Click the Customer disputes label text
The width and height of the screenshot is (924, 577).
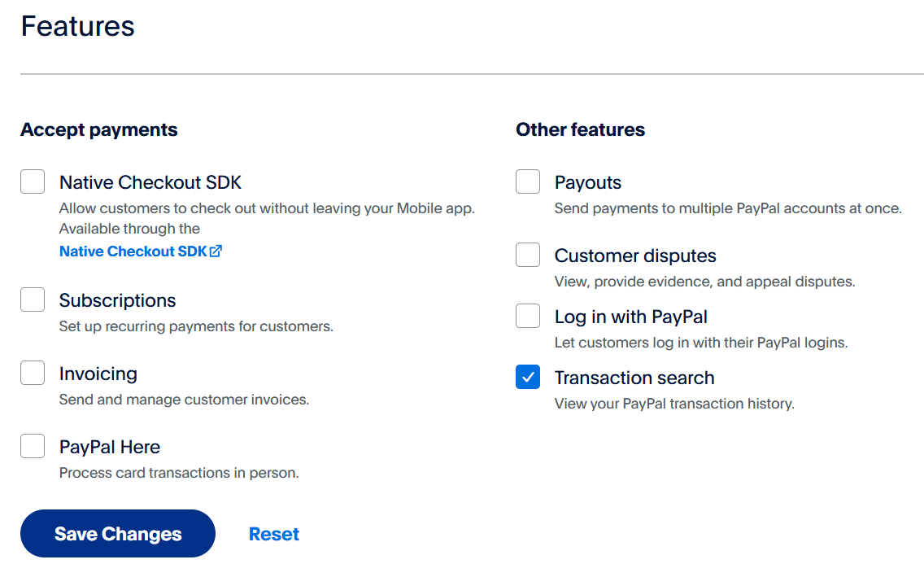click(x=635, y=256)
